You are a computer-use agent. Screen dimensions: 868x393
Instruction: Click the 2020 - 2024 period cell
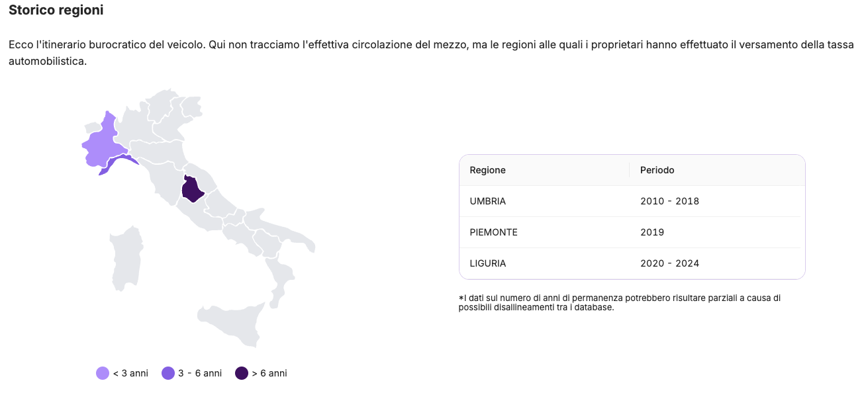(x=670, y=263)
